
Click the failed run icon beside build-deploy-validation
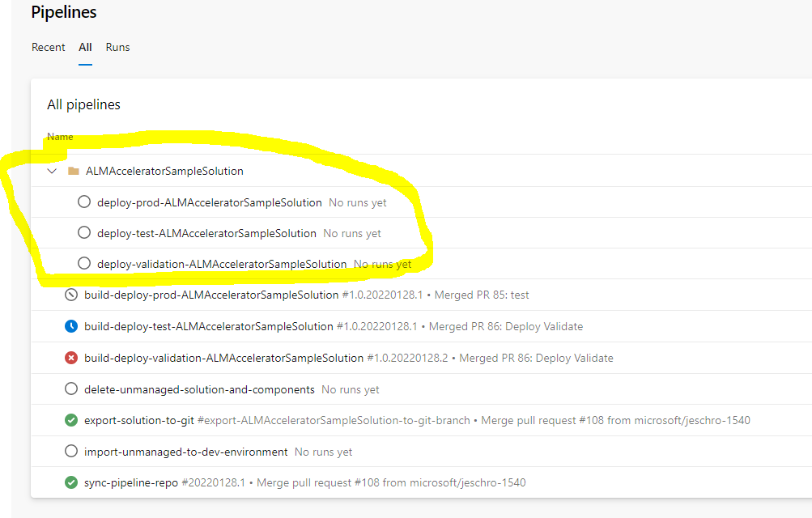pyautogui.click(x=70, y=358)
